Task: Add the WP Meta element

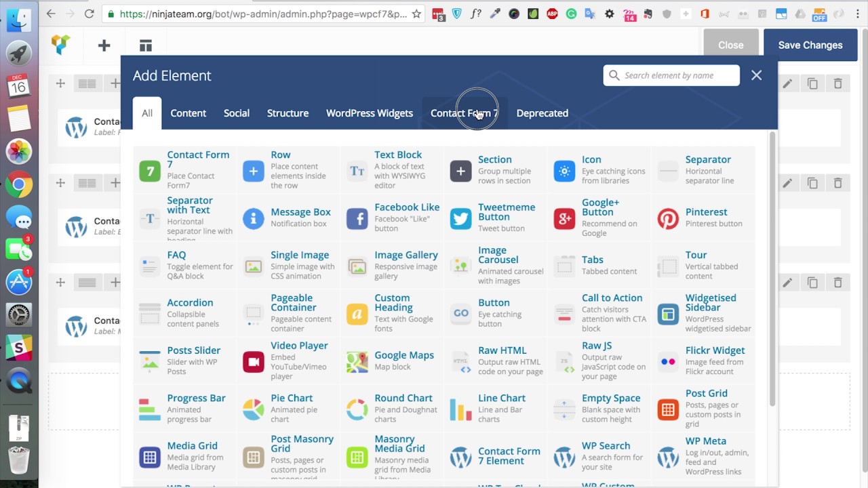Action: coord(703,457)
